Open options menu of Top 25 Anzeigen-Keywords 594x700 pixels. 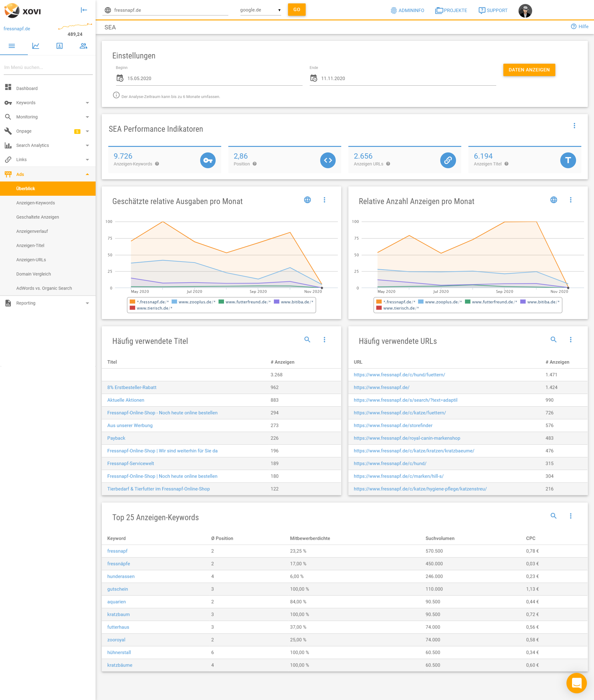(571, 516)
